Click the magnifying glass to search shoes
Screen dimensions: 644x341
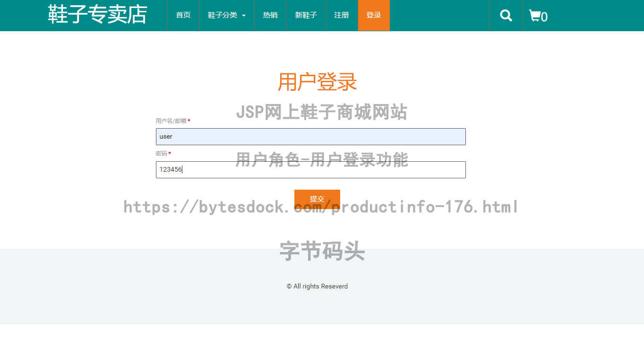click(506, 15)
